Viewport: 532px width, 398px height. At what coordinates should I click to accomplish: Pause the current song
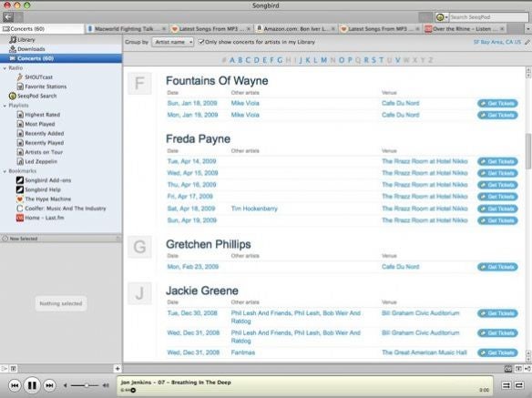(x=32, y=385)
